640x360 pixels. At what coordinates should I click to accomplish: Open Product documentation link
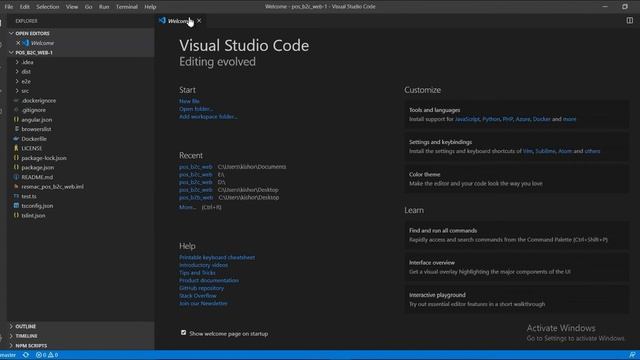[x=209, y=281]
